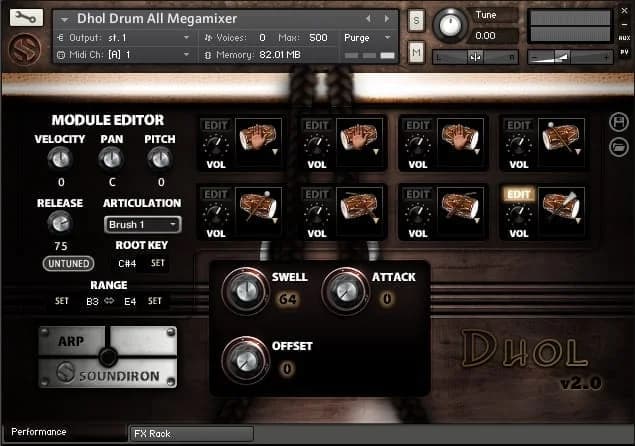Screen dimensions: 635x446
Task: Click the save preset floppy disk icon
Action: [618, 121]
